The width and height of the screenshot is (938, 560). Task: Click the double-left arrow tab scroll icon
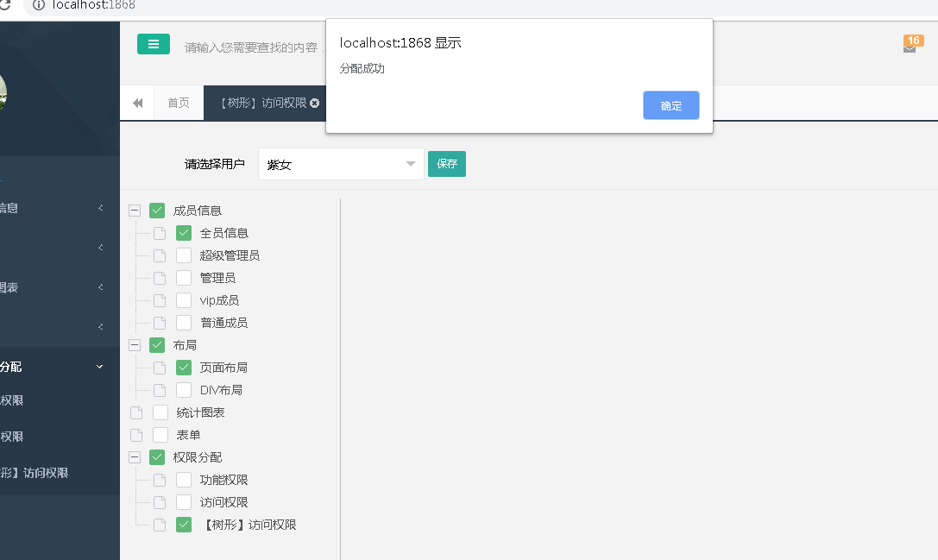137,104
